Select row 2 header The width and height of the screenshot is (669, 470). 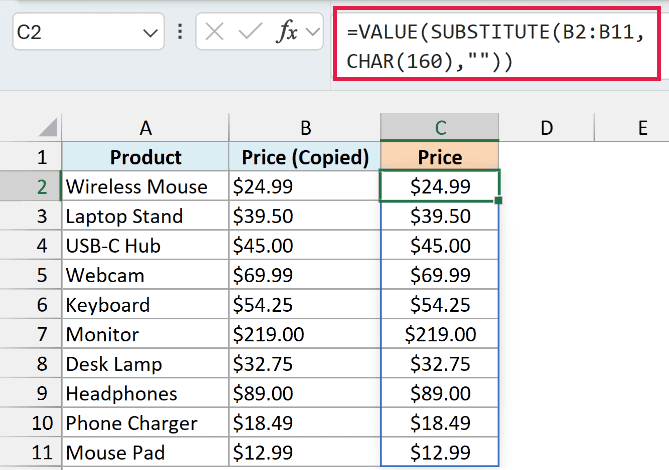pos(31,186)
